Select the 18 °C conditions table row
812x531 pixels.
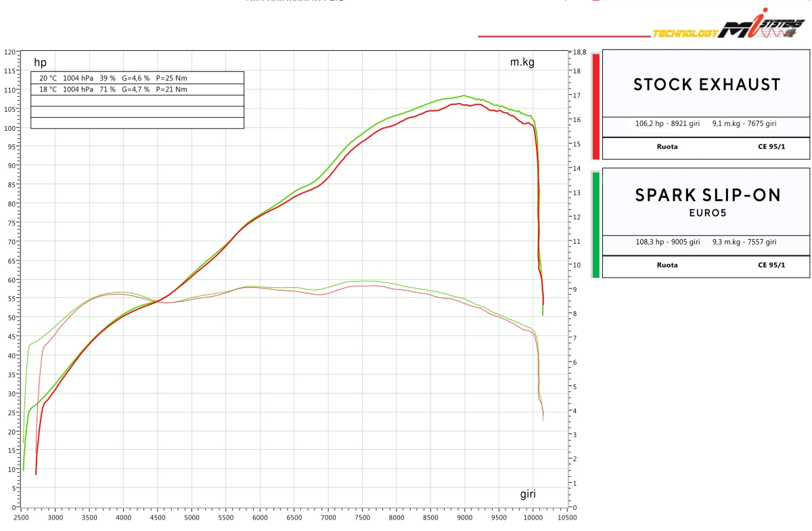pyautogui.click(x=137, y=89)
